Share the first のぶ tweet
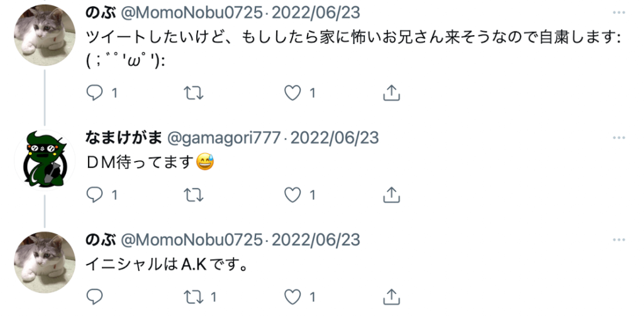The width and height of the screenshot is (644, 316). (391, 93)
